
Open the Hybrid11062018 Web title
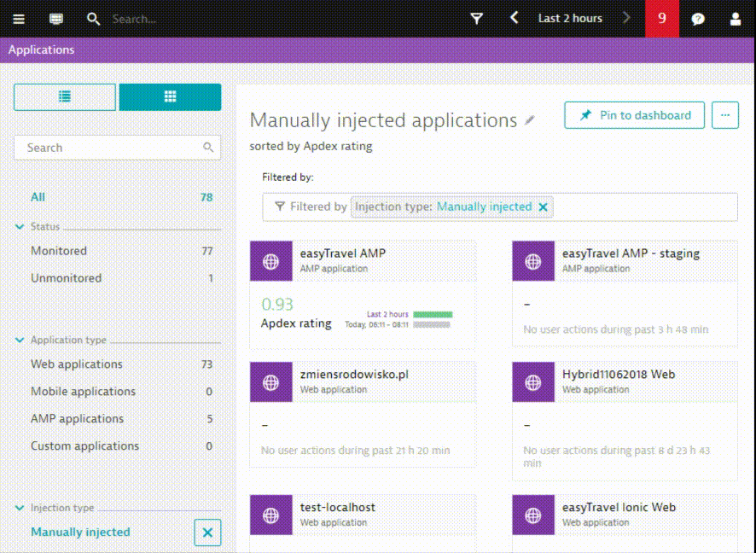tap(619, 374)
